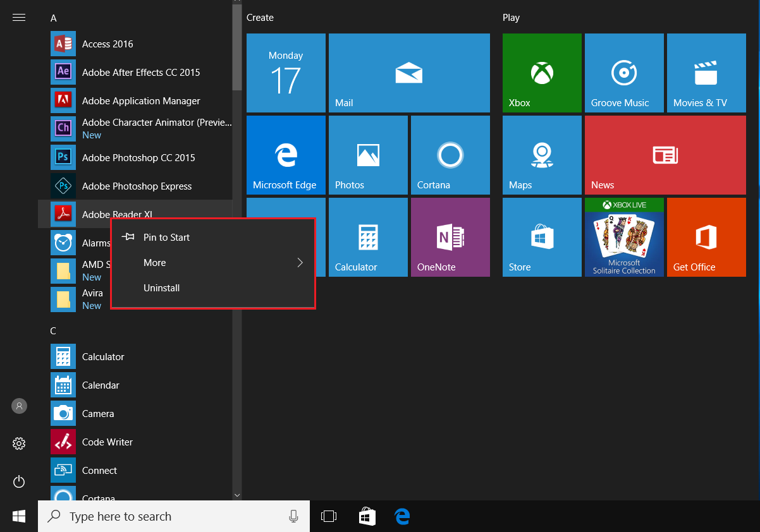Open the Monday 17 calendar tile

(286, 73)
